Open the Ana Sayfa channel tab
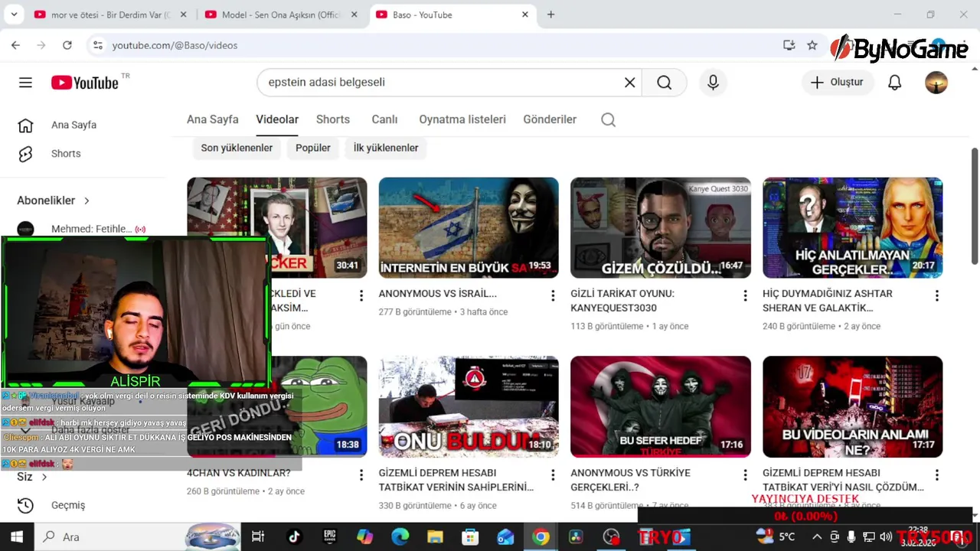This screenshot has height=551, width=980. 213,119
